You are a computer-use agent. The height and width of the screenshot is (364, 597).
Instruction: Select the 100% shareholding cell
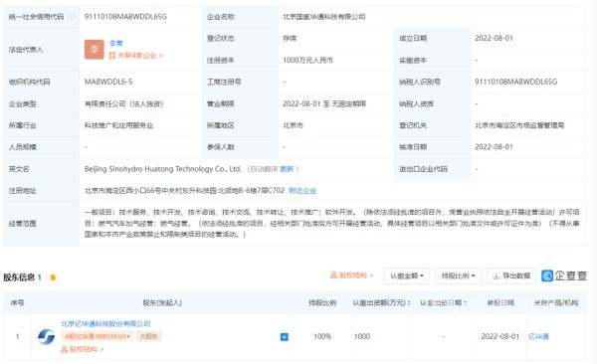pos(322,336)
